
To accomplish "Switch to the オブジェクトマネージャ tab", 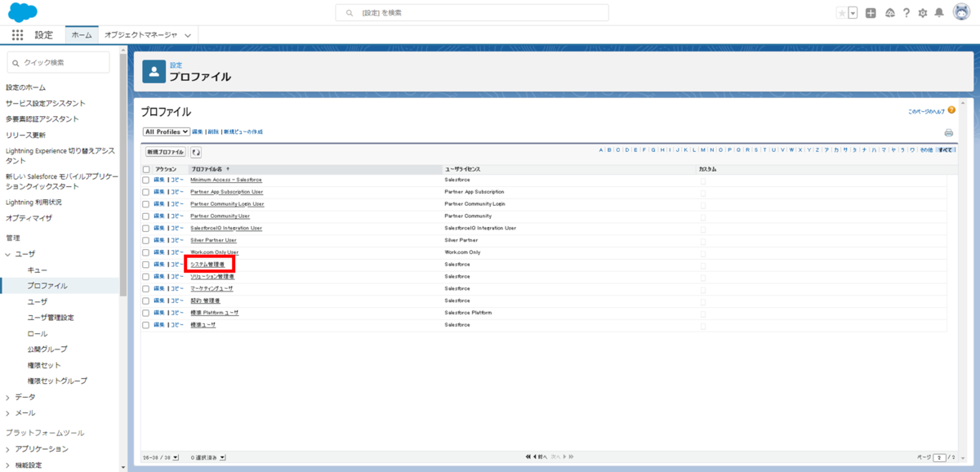I will coord(140,35).
